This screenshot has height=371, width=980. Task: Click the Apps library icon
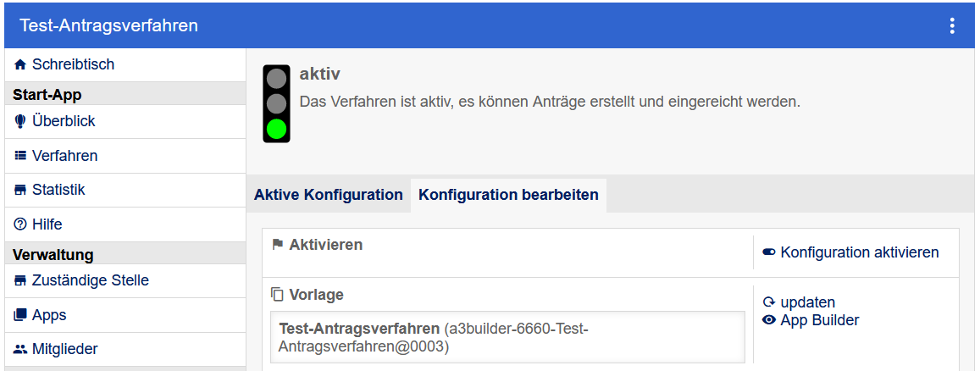click(x=20, y=315)
